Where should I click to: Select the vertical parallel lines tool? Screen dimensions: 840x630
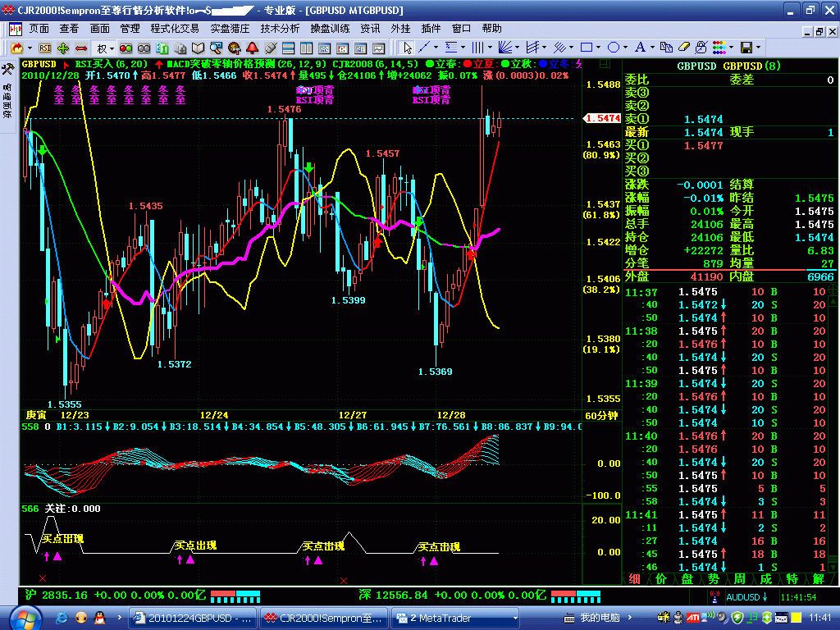pos(478,48)
